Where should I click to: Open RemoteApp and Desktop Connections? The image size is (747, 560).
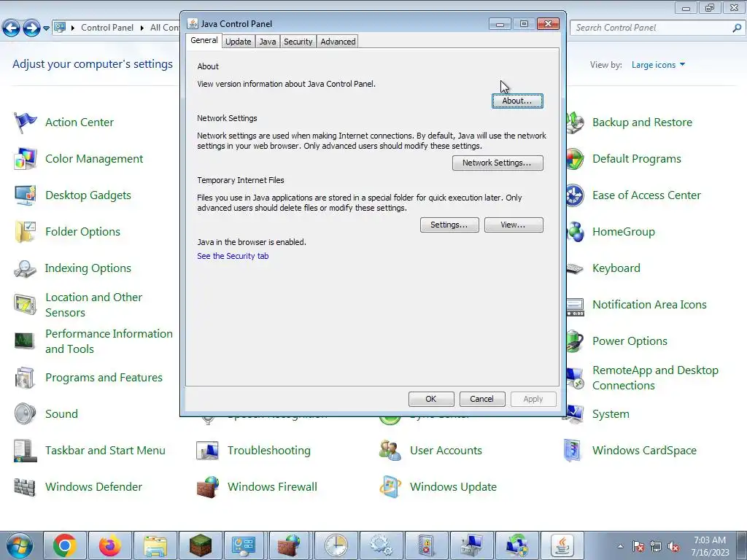655,378
